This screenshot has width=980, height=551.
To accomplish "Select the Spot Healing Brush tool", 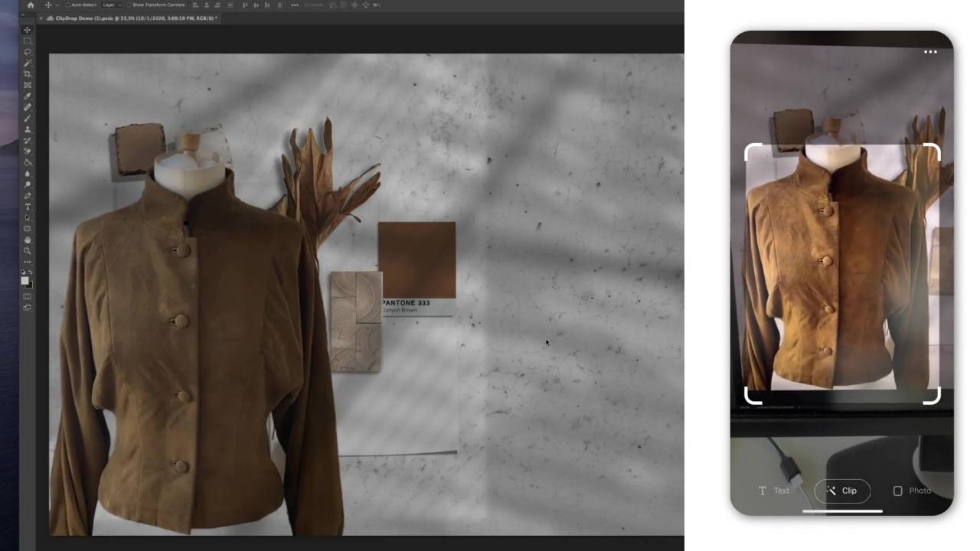I will (28, 106).
